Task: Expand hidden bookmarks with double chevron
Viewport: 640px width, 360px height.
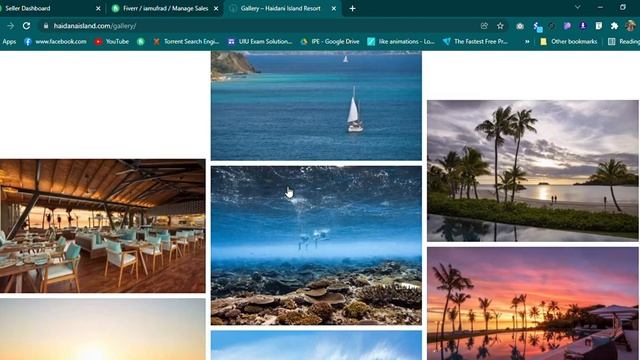Action: pyautogui.click(x=527, y=41)
